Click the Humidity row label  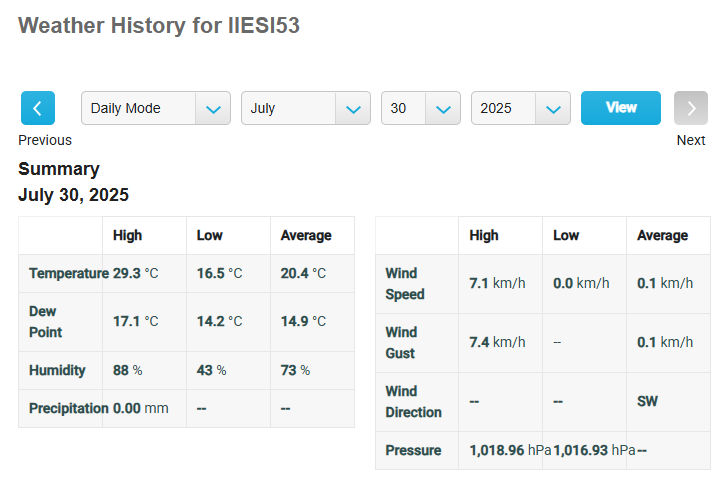tap(57, 371)
